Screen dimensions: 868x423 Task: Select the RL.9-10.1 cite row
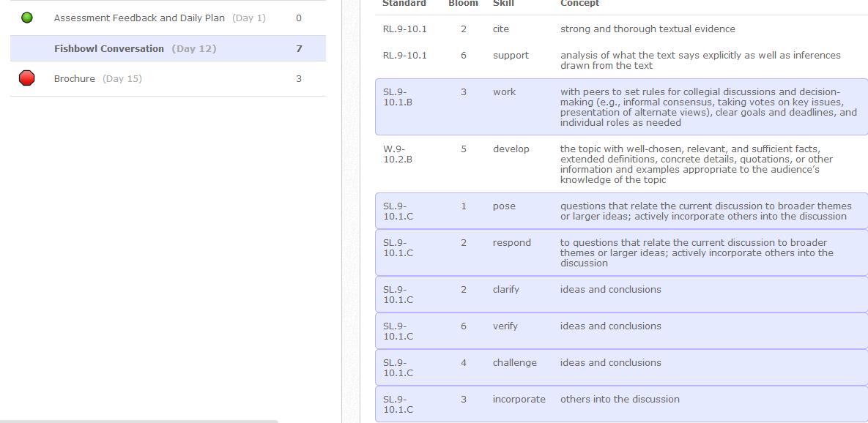coord(621,29)
